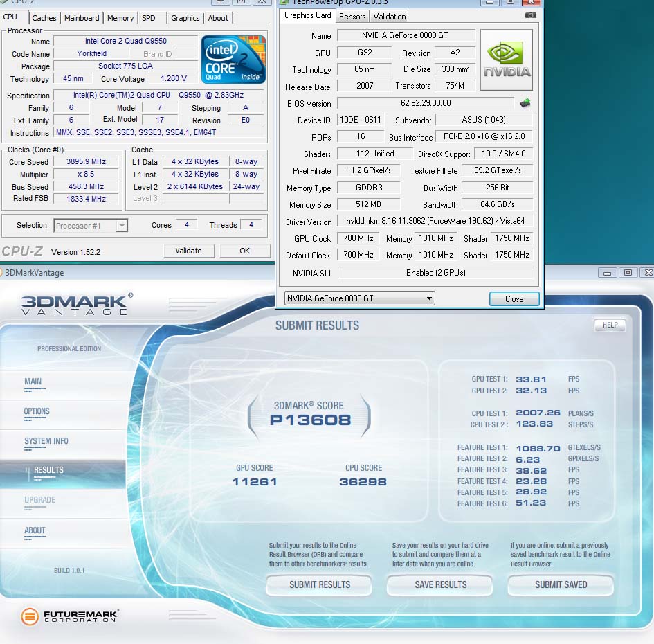Click the Cores count field showing 4
Screen dimensions: 654x644
187,224
